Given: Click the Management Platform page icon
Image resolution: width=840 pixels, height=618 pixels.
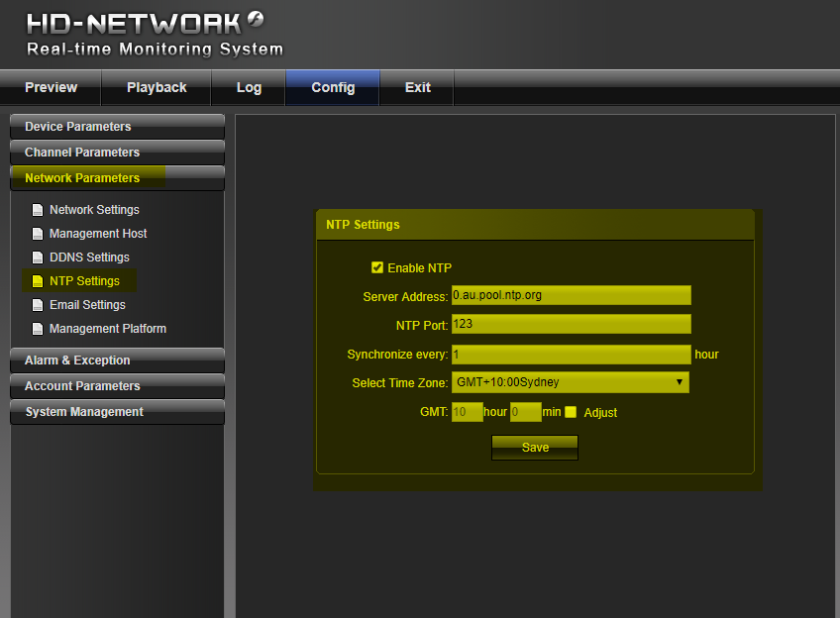Looking at the screenshot, I should tap(38, 329).
